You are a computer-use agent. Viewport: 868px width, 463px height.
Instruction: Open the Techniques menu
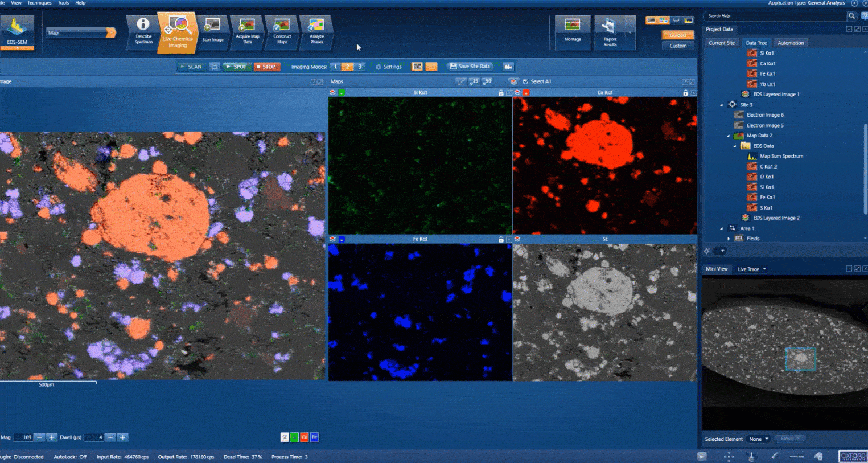39,3
